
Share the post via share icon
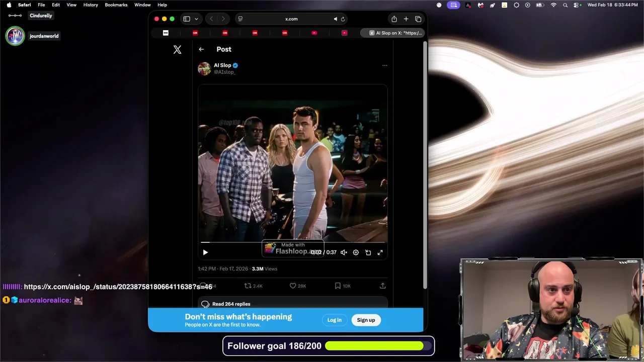(382, 286)
